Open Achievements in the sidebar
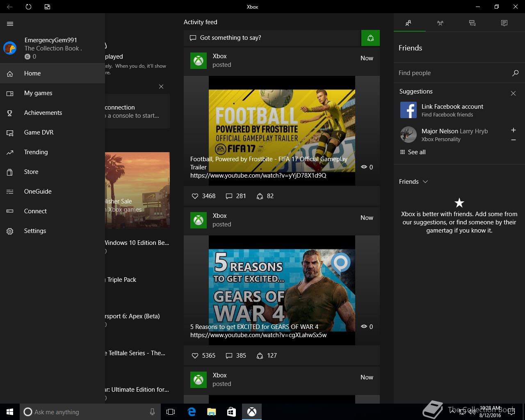 click(52, 113)
